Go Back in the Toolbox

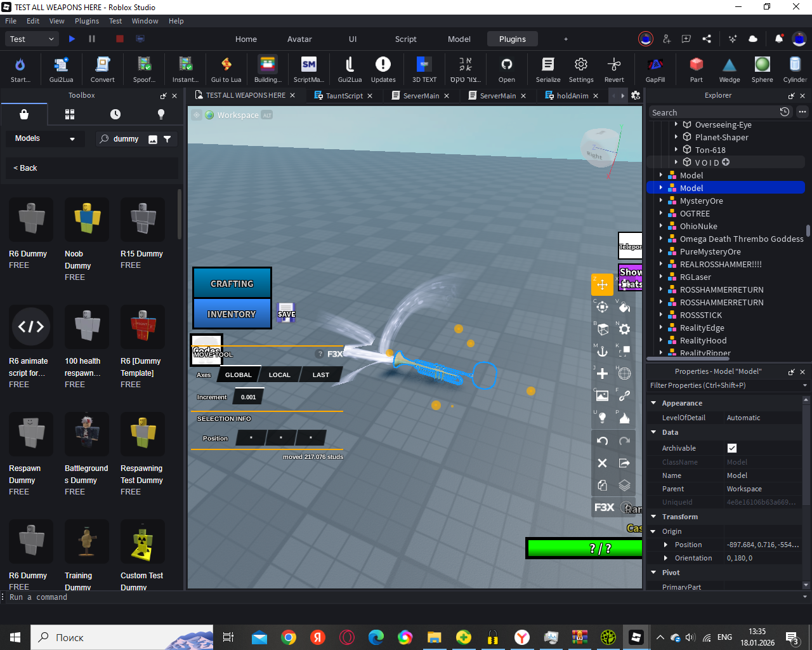point(25,168)
